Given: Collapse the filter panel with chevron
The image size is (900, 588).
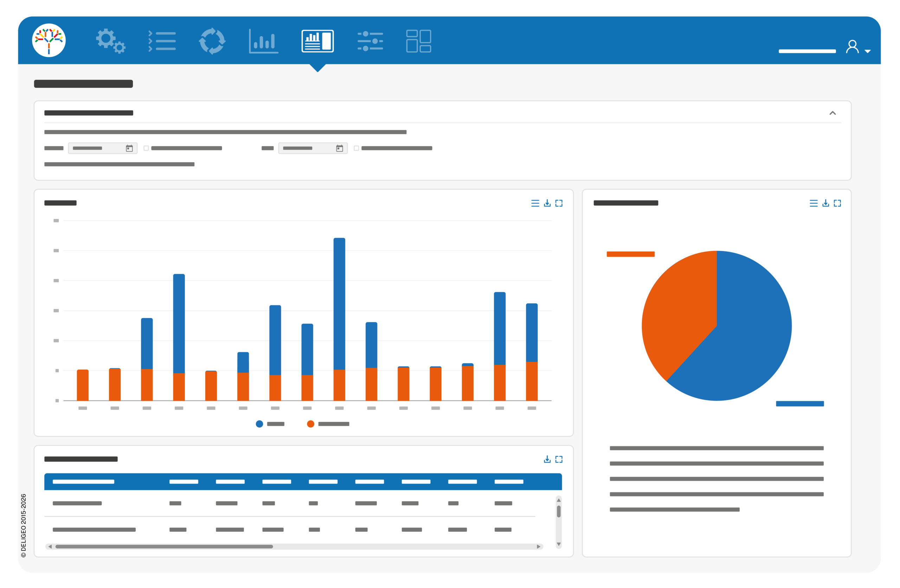Looking at the screenshot, I should tap(833, 113).
